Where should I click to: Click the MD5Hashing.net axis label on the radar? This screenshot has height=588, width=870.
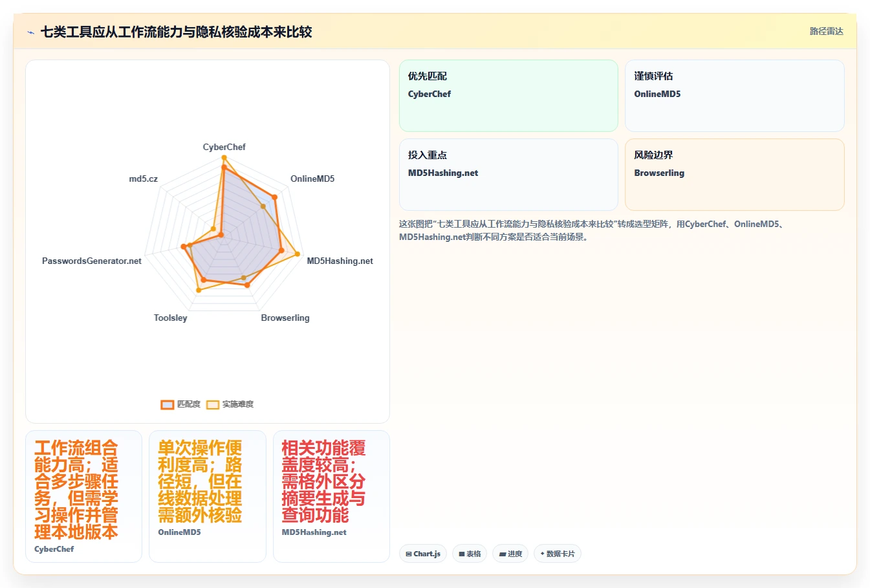[340, 261]
